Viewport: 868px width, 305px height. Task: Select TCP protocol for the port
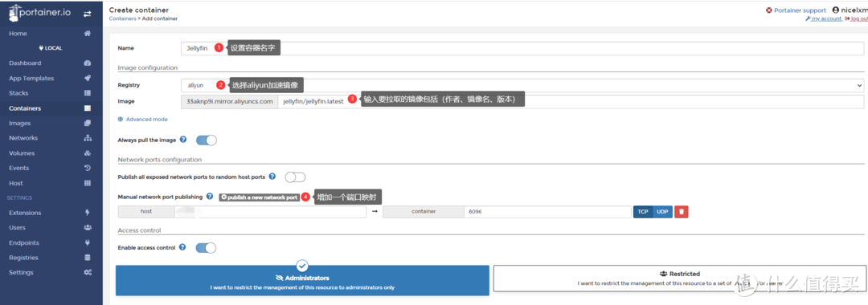(x=643, y=212)
